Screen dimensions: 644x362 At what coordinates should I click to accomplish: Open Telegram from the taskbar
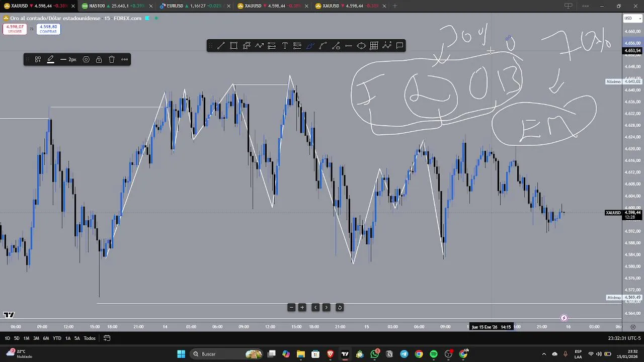404,354
